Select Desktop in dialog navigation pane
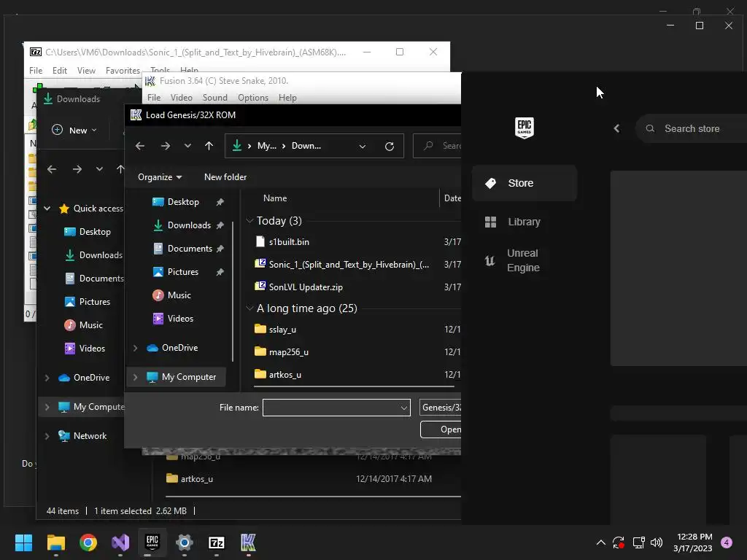The image size is (747, 560). tap(183, 202)
